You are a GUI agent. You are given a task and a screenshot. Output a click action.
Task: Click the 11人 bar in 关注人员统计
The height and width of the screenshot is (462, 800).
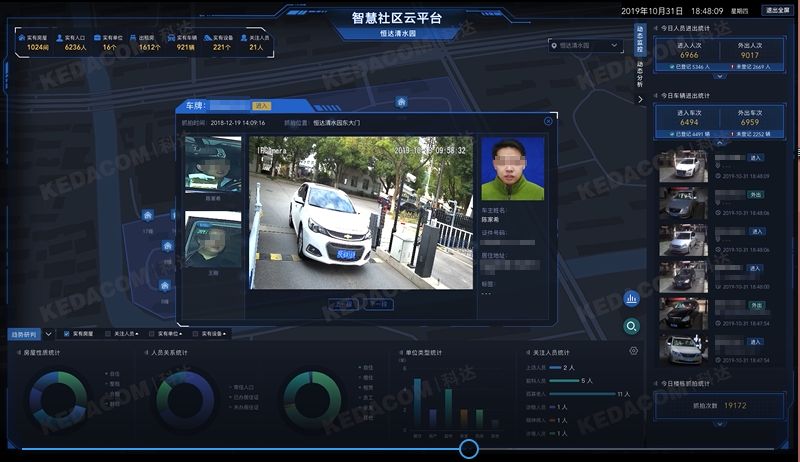583,394
